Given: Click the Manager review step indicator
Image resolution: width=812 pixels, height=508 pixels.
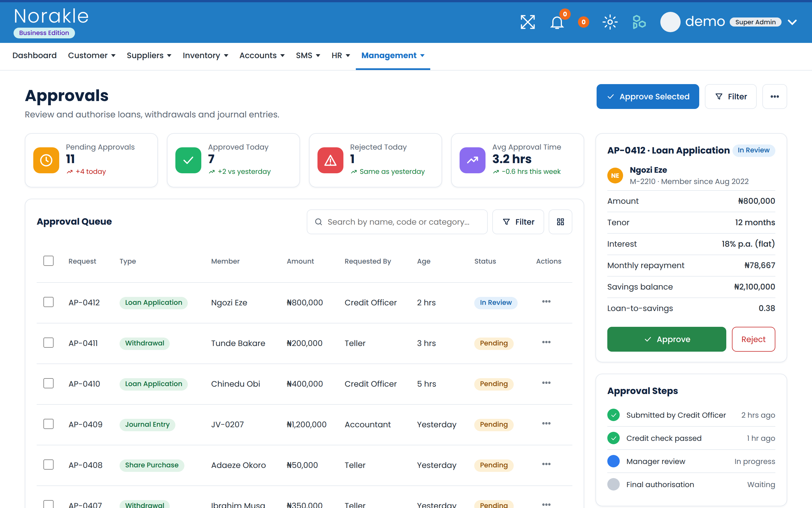Looking at the screenshot, I should point(613,461).
